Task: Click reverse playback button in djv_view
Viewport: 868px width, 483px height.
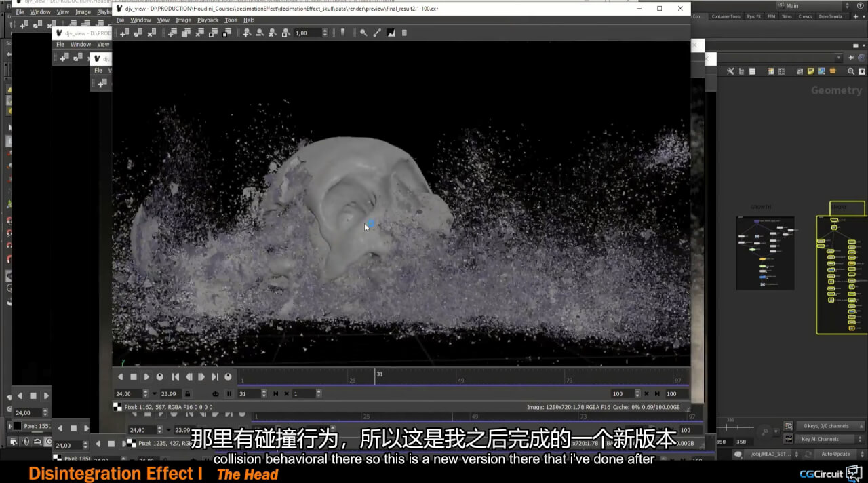Action: [121, 376]
